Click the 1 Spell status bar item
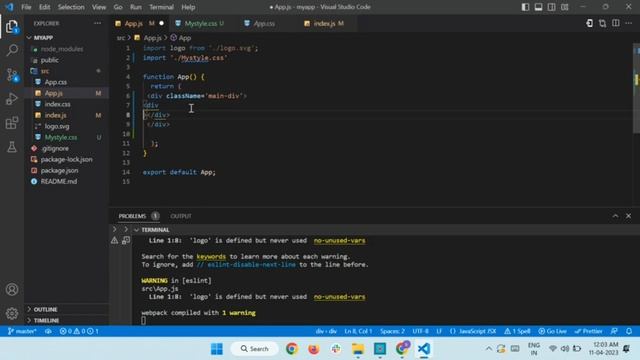The width and height of the screenshot is (640, 360). (x=517, y=331)
